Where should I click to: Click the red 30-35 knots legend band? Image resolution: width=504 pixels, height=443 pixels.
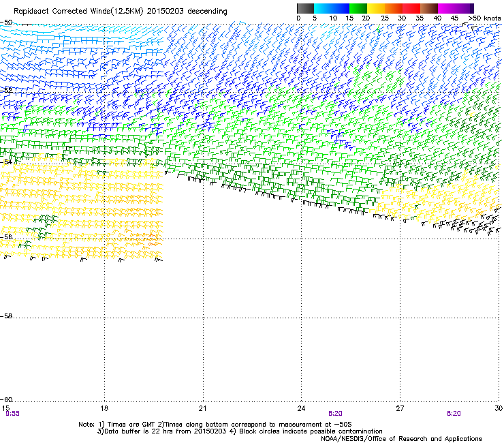[x=411, y=8]
